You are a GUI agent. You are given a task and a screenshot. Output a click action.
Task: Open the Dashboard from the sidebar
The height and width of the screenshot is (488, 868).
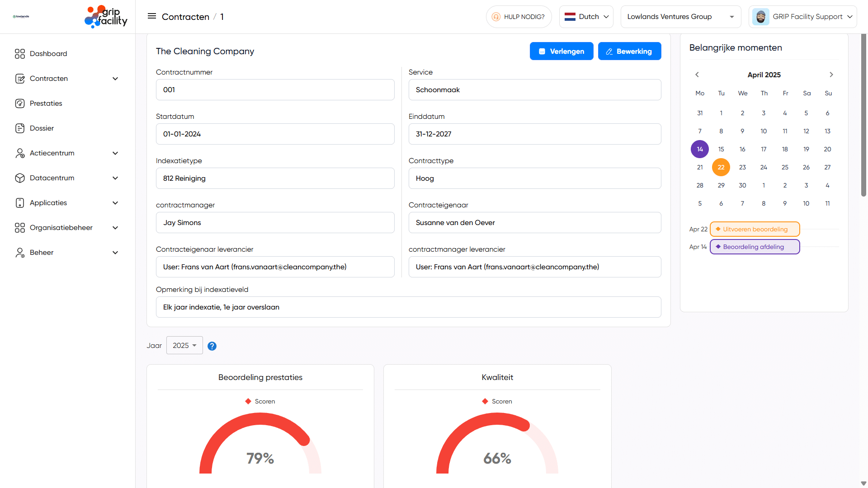[48, 53]
